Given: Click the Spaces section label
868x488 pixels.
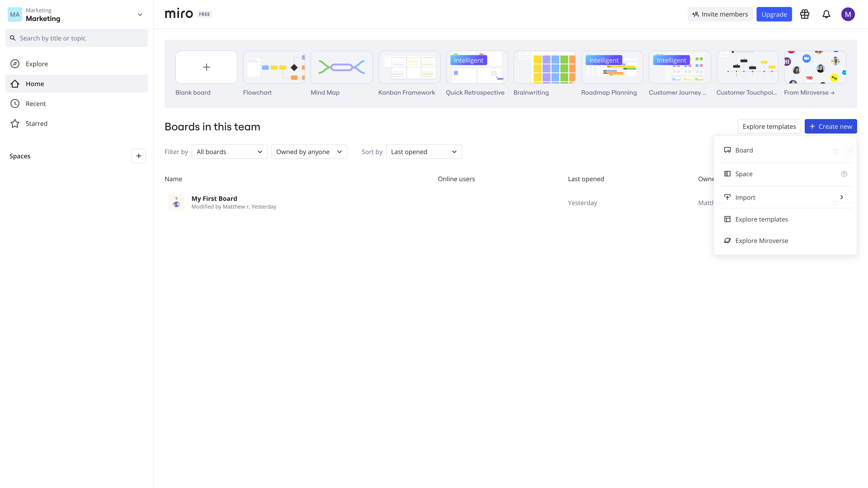Looking at the screenshot, I should click(x=20, y=156).
